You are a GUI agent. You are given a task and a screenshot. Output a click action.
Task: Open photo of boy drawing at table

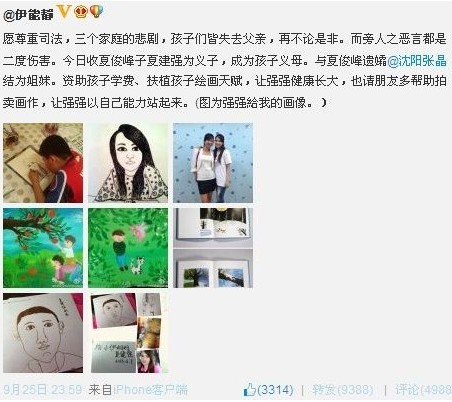[x=43, y=163]
